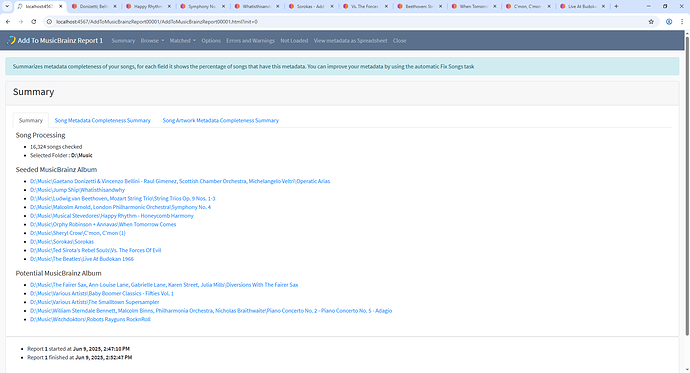Switch to Song Artwork Metadata Completeness Summary tab
Screen dimensions: 690x373
[221, 120]
